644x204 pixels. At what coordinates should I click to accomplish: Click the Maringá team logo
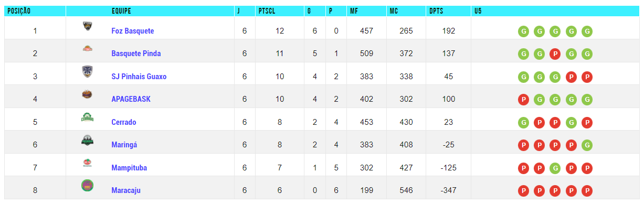pos(88,140)
